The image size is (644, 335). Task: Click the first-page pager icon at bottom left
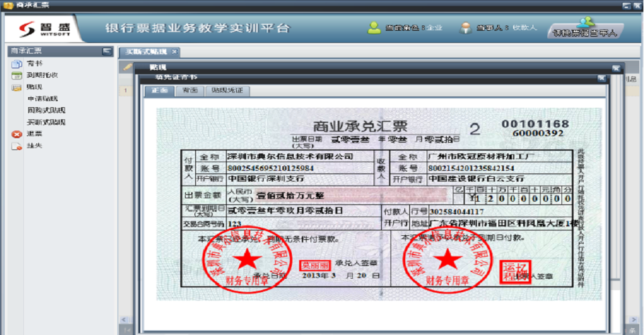[127, 330]
